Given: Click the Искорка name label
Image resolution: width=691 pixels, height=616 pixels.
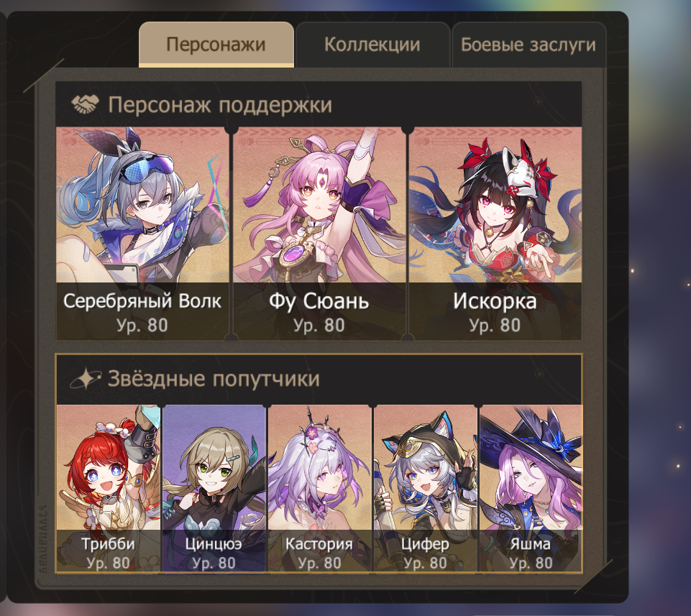Looking at the screenshot, I should point(495,302).
